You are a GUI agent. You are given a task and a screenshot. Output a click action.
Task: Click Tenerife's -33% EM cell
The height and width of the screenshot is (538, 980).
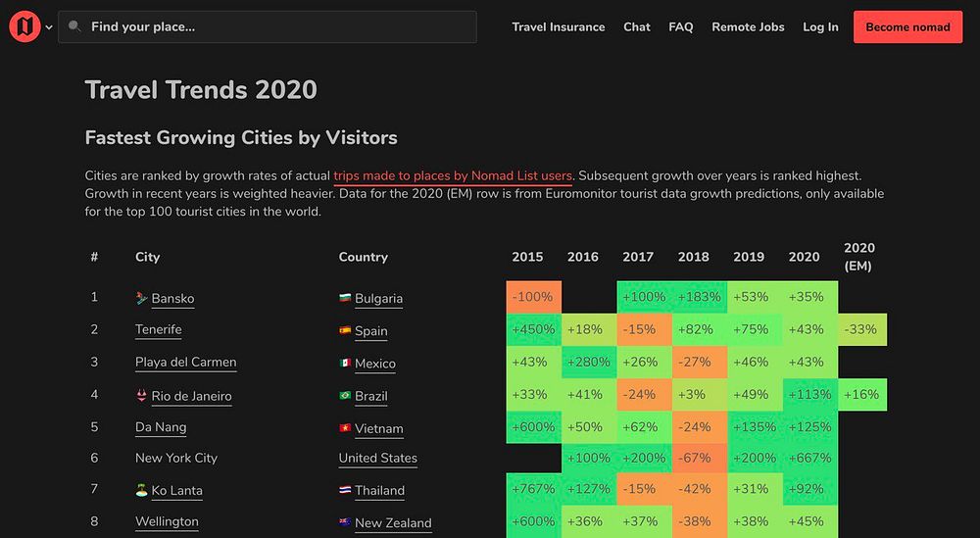click(861, 329)
